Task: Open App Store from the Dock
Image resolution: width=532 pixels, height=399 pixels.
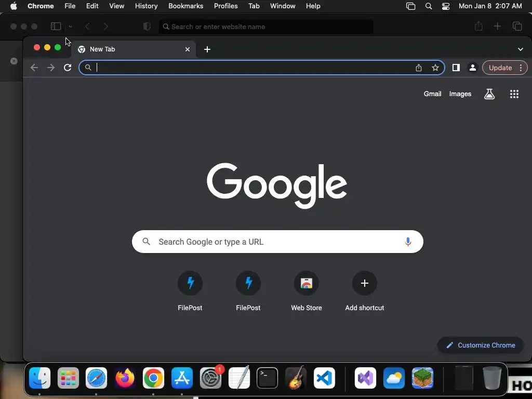Action: coord(182,378)
